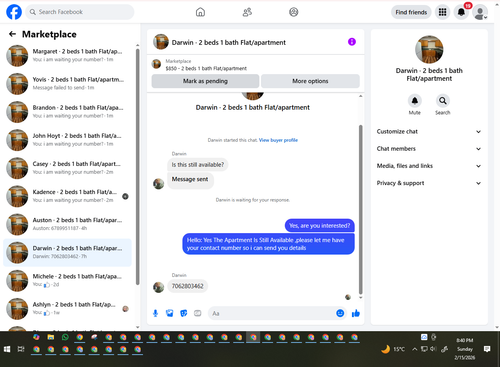Open the account profile menu
This screenshot has width=500, height=367.
point(480,12)
